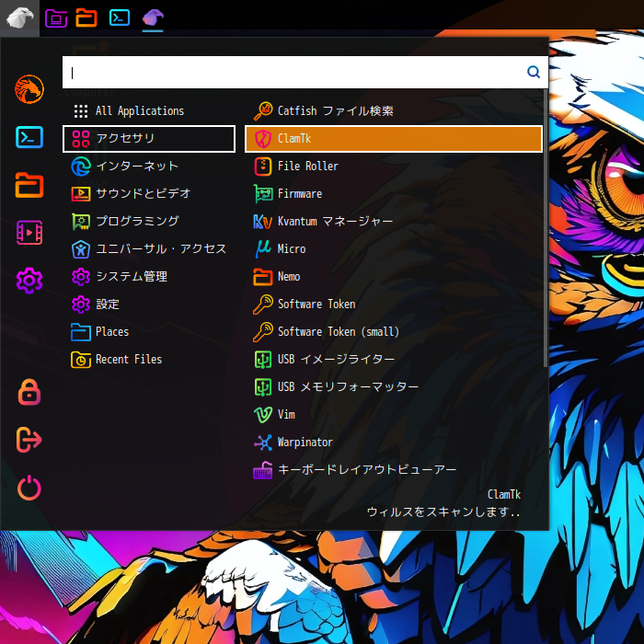This screenshot has width=644, height=644.
Task: Open USB イメージライター
Action: (394, 360)
